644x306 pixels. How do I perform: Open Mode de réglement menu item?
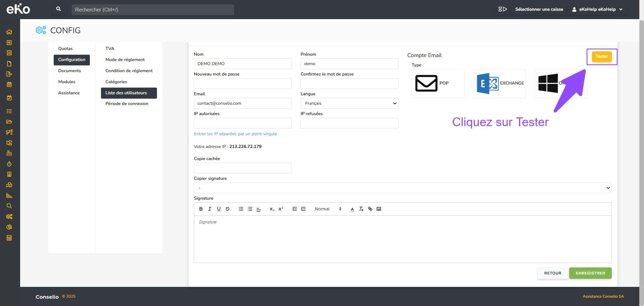[x=125, y=60]
